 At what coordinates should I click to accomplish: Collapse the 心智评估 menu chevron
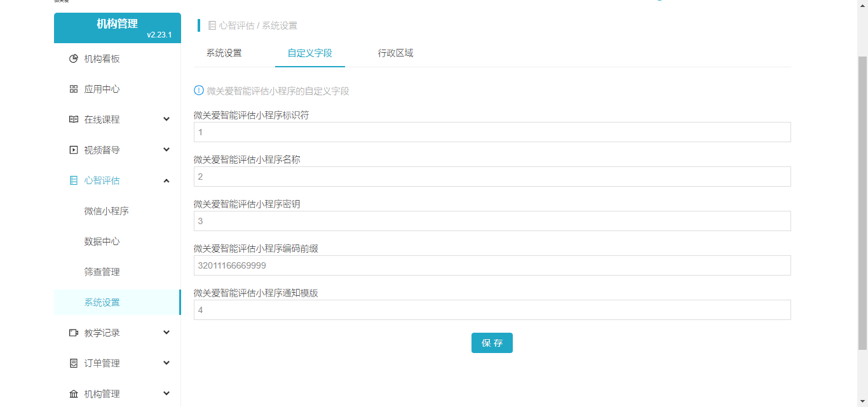[166, 181]
